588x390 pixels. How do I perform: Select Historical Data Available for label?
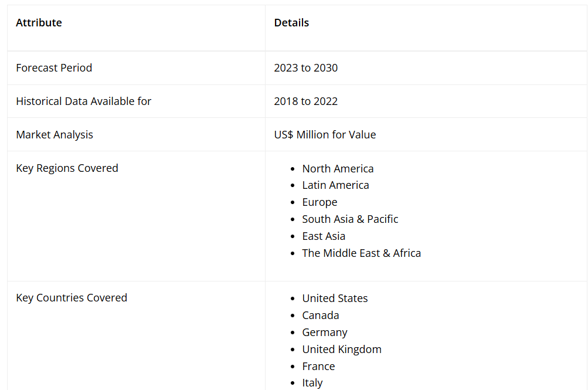tap(83, 101)
